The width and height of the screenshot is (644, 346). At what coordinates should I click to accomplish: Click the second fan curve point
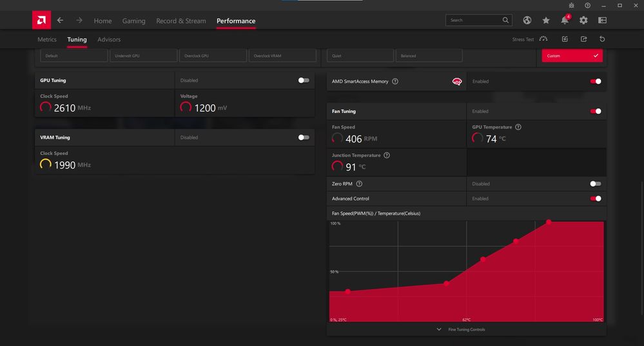tap(447, 283)
